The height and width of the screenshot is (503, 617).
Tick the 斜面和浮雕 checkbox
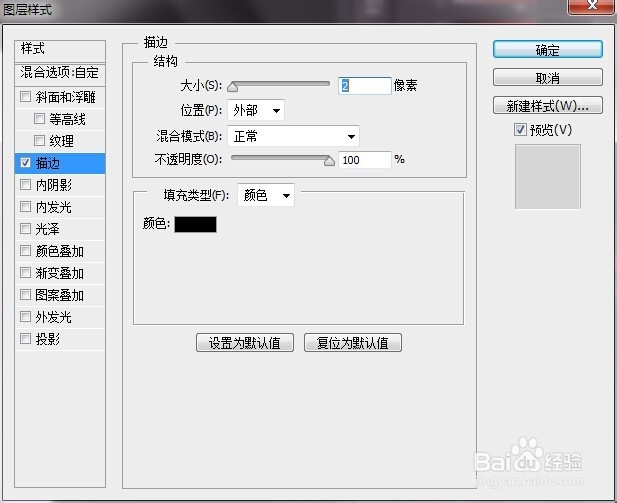[x=26, y=96]
